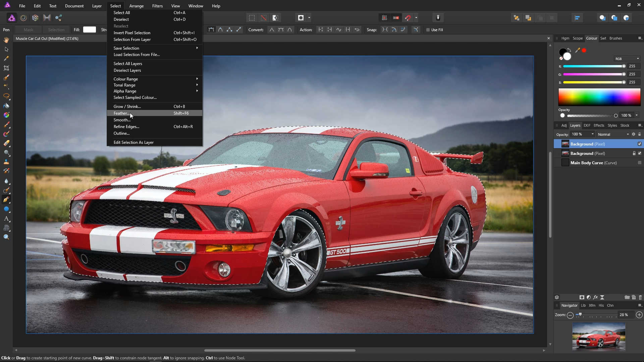Click Refine Edges... menu entry
644x362 pixels.
coord(126,127)
